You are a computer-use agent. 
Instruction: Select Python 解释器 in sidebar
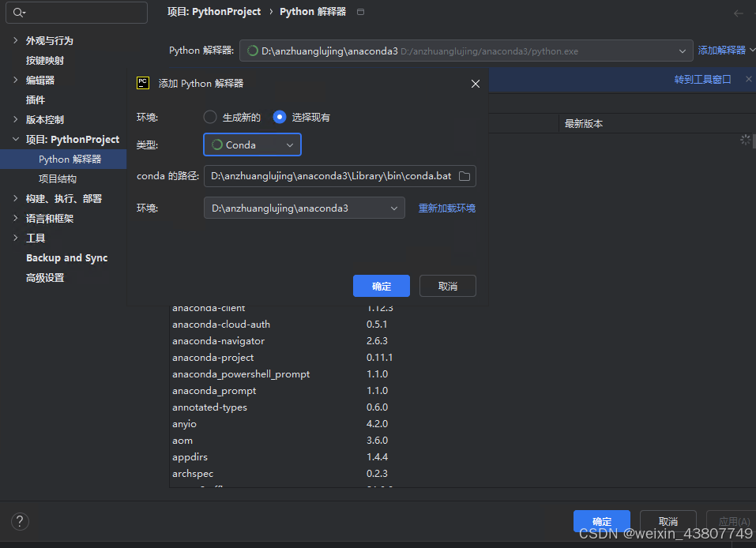[x=63, y=159]
